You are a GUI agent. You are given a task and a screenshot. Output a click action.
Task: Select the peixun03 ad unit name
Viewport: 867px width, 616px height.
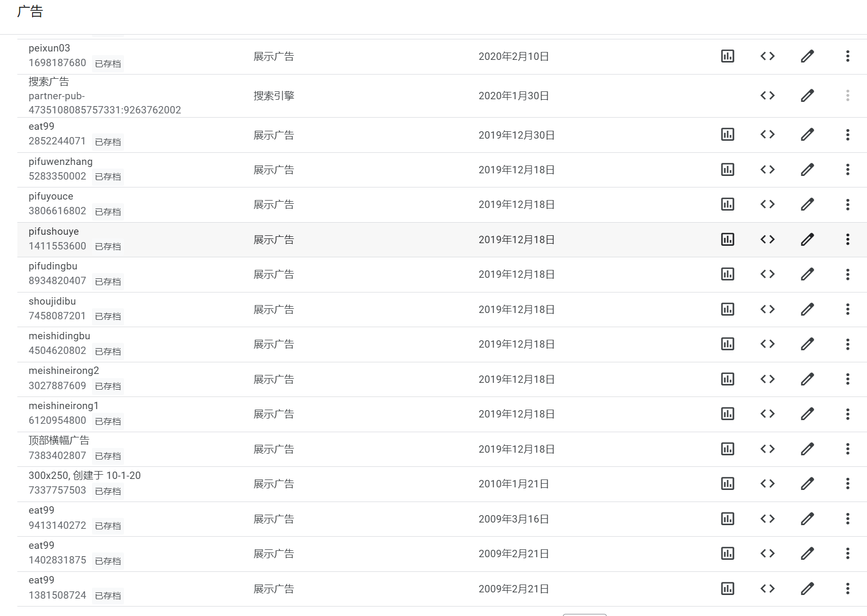(x=49, y=48)
